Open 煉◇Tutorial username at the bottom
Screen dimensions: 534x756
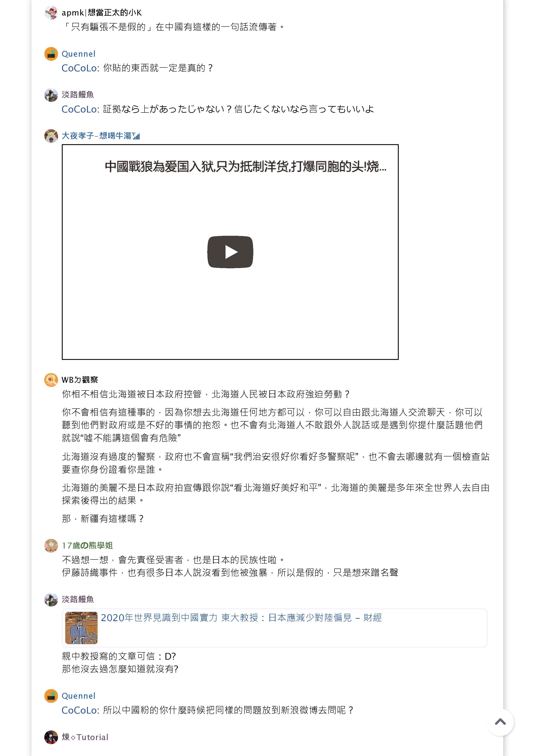pyautogui.click(x=85, y=737)
